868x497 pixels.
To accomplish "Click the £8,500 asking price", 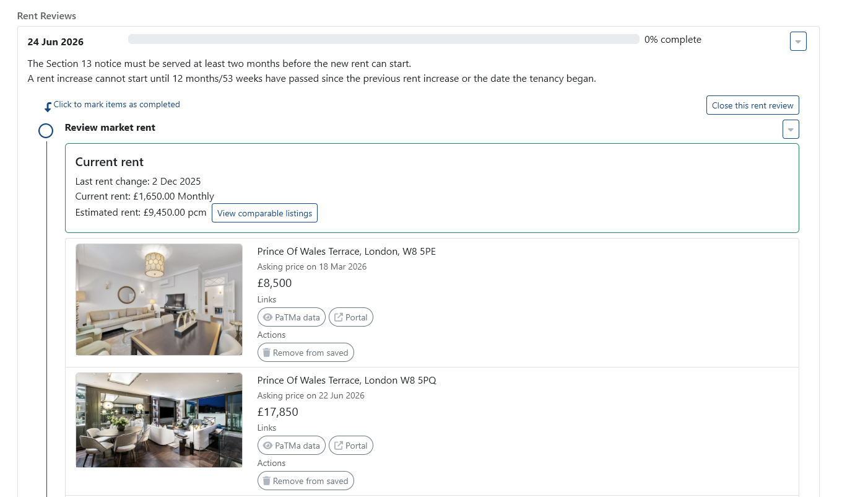I will coord(274,283).
